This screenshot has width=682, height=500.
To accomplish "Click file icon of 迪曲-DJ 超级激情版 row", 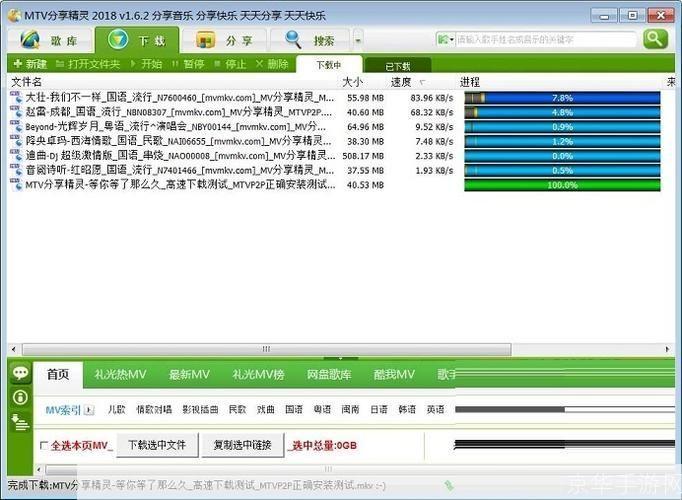I will (16, 155).
